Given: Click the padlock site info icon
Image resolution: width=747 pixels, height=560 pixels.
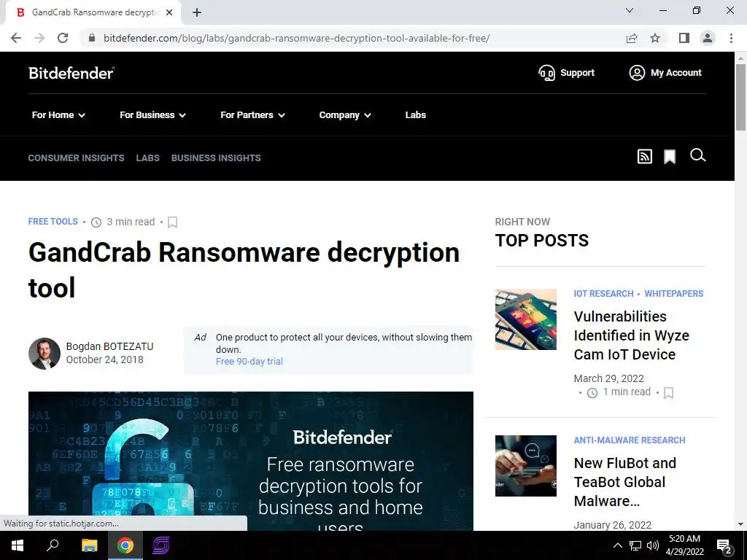Looking at the screenshot, I should 93,38.
